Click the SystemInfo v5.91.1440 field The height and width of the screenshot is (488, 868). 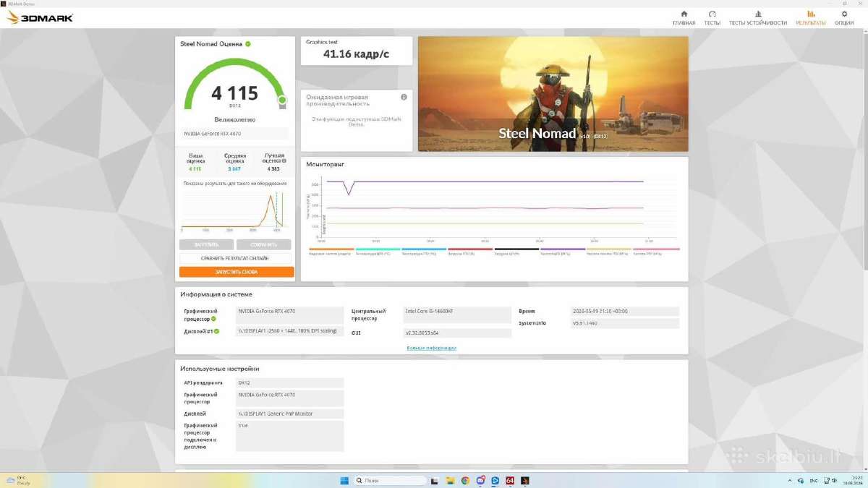[625, 323]
